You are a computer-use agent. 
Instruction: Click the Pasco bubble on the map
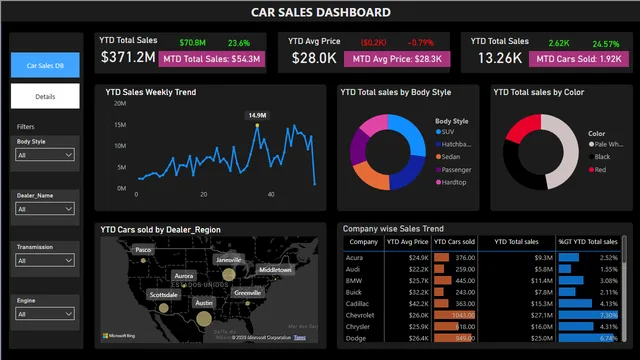click(x=143, y=260)
